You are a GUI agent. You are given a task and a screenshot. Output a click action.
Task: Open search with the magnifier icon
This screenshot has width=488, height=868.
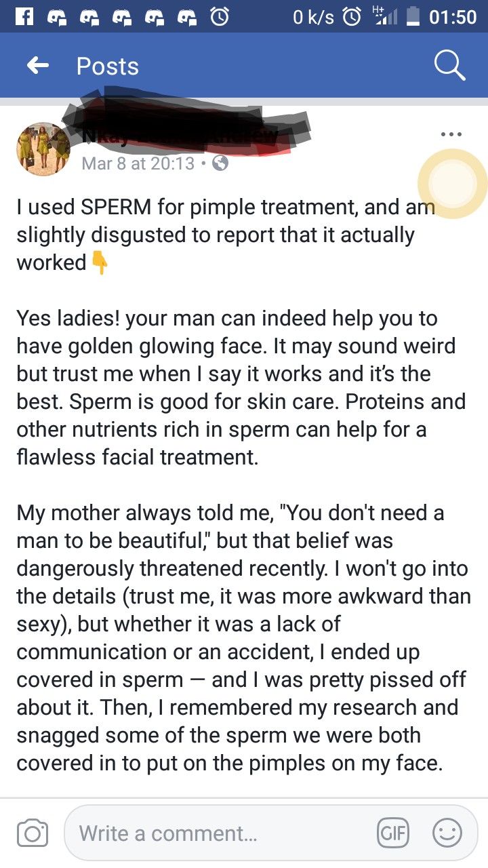coord(449,66)
